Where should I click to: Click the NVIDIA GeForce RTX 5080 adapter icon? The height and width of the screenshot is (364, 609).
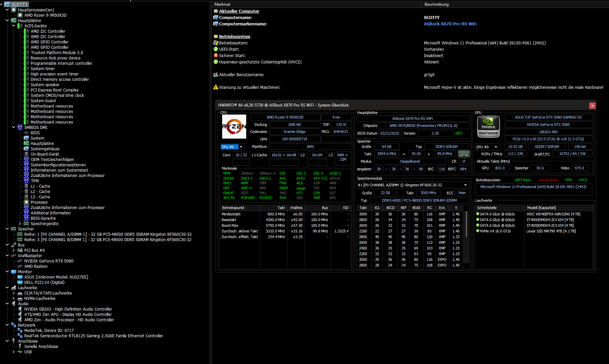tap(20, 261)
